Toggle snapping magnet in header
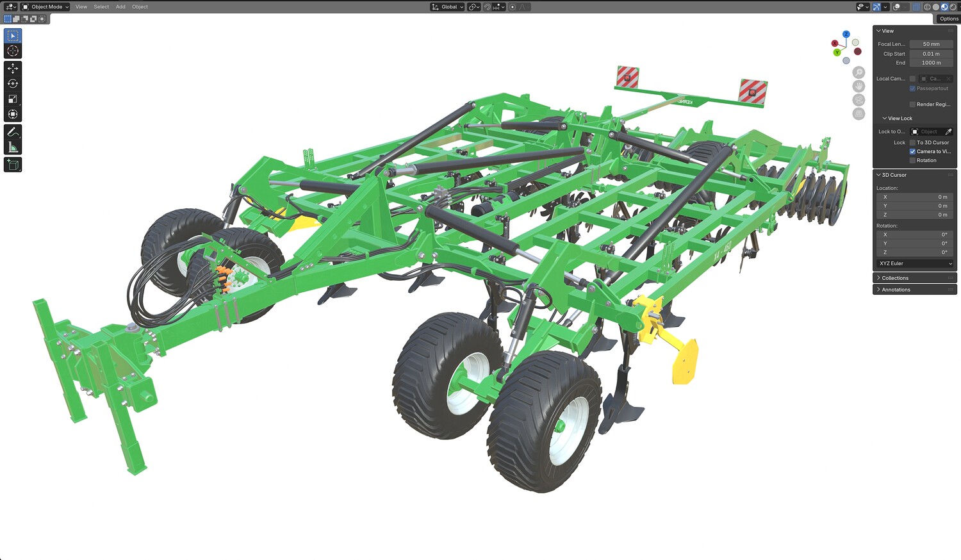Image resolution: width=961 pixels, height=560 pixels. click(488, 7)
